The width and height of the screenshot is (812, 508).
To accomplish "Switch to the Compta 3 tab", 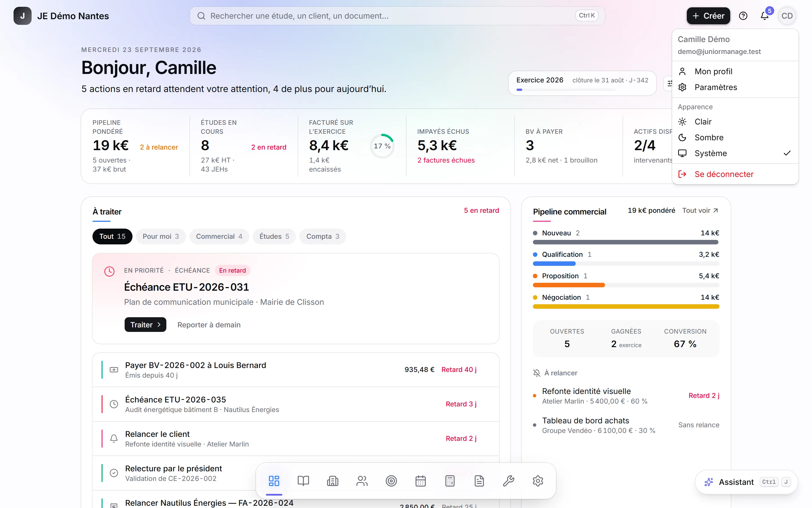I will point(323,236).
